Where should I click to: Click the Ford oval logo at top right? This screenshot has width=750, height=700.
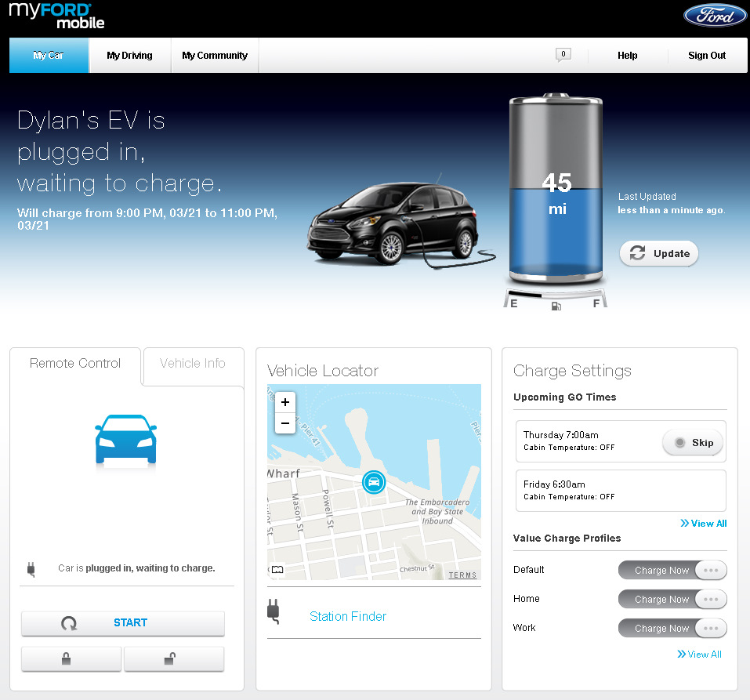pyautogui.click(x=714, y=16)
